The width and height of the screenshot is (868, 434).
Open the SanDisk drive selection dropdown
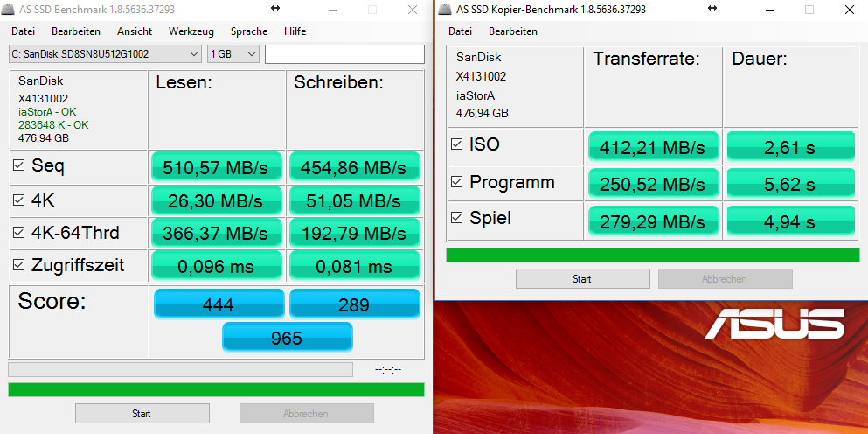click(x=105, y=54)
